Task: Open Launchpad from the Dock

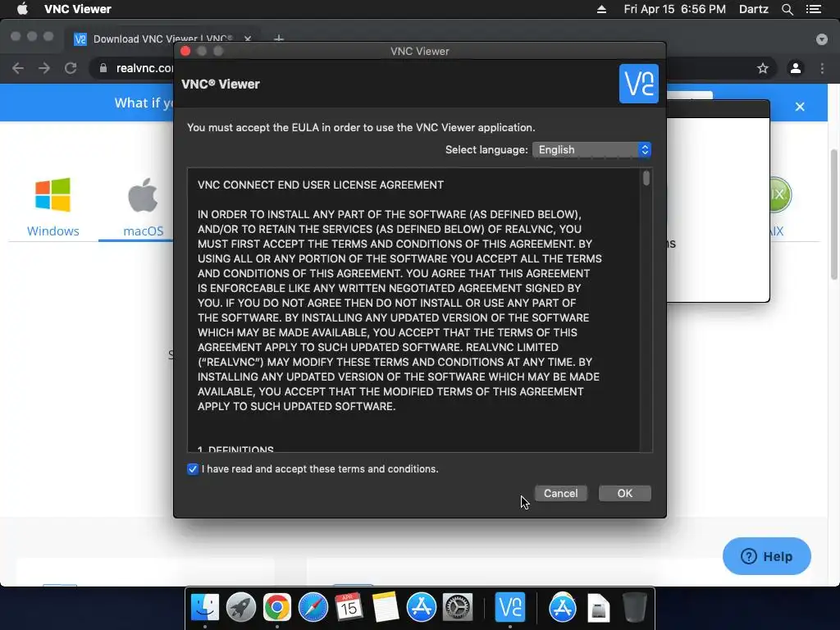Action: [241, 608]
